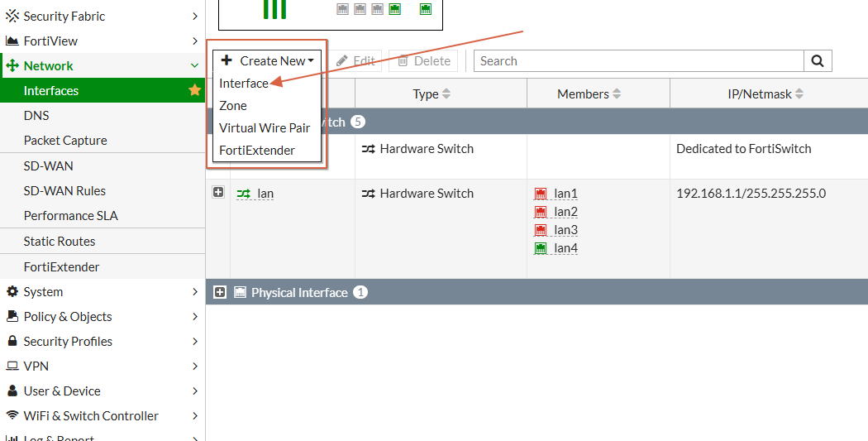Click the Delete button
This screenshot has height=441, width=868.
point(423,61)
